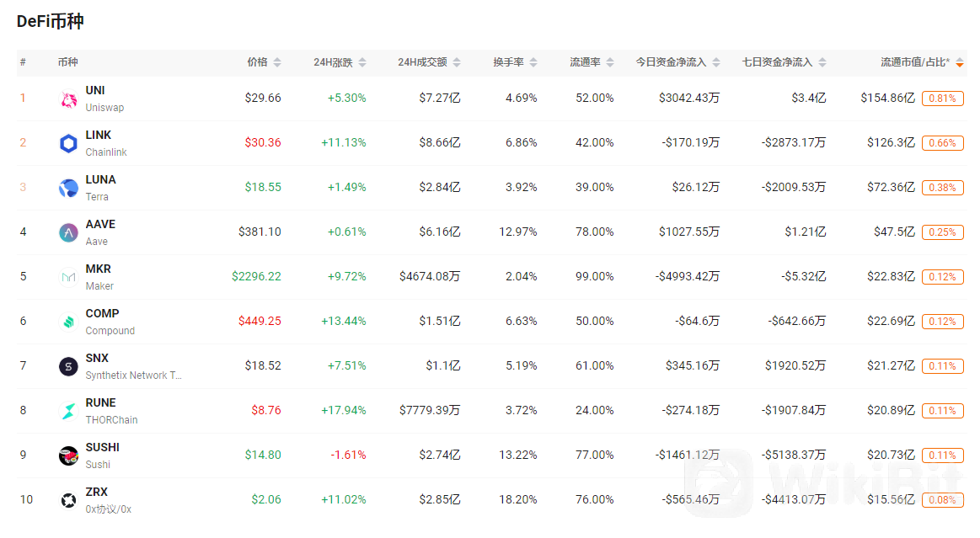This screenshot has height=538, width=980.
Task: Click UNI market cap $154.86亿
Action: (888, 98)
